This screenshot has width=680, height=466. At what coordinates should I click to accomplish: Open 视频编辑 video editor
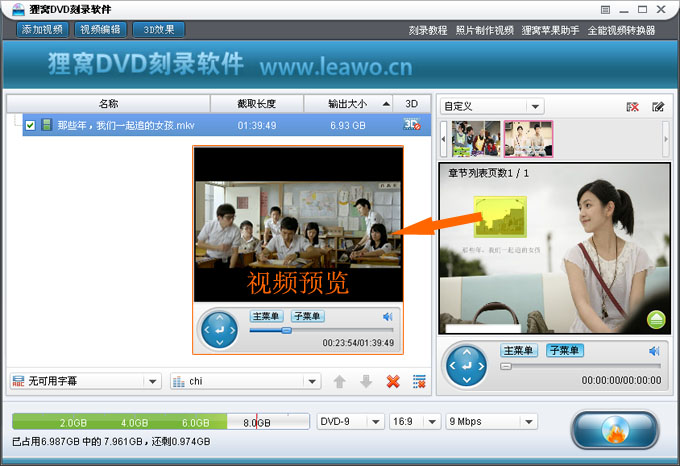tap(100, 29)
